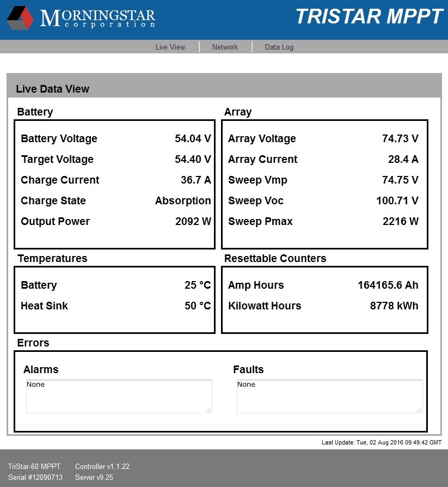Screen dimensions: 448x487
Task: Click inside the Faults text box
Action: (x=329, y=397)
